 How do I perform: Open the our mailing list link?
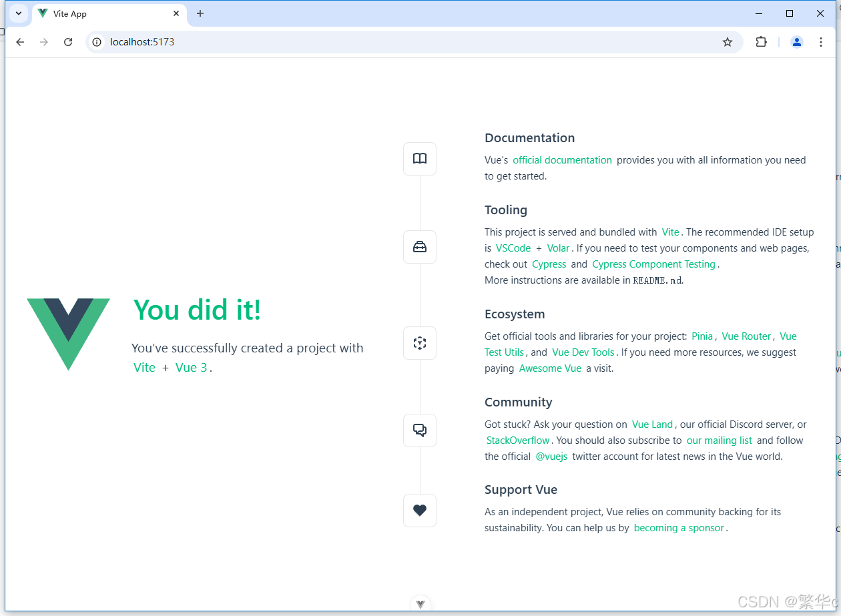coord(719,440)
